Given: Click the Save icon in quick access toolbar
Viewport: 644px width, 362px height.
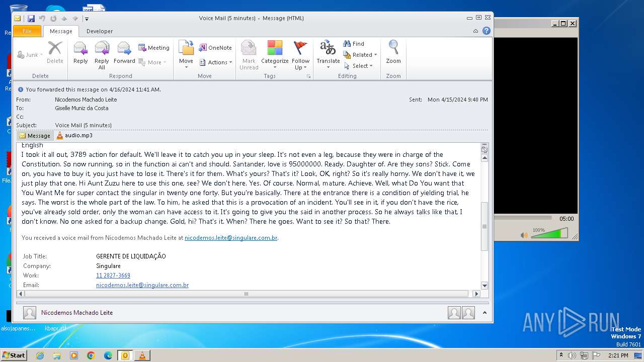Looking at the screenshot, I should coord(31,19).
